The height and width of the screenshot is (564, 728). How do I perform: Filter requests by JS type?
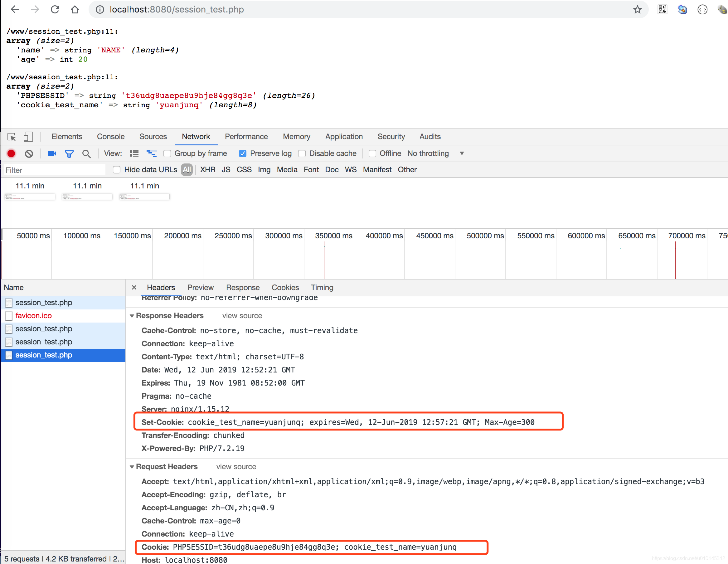point(226,170)
